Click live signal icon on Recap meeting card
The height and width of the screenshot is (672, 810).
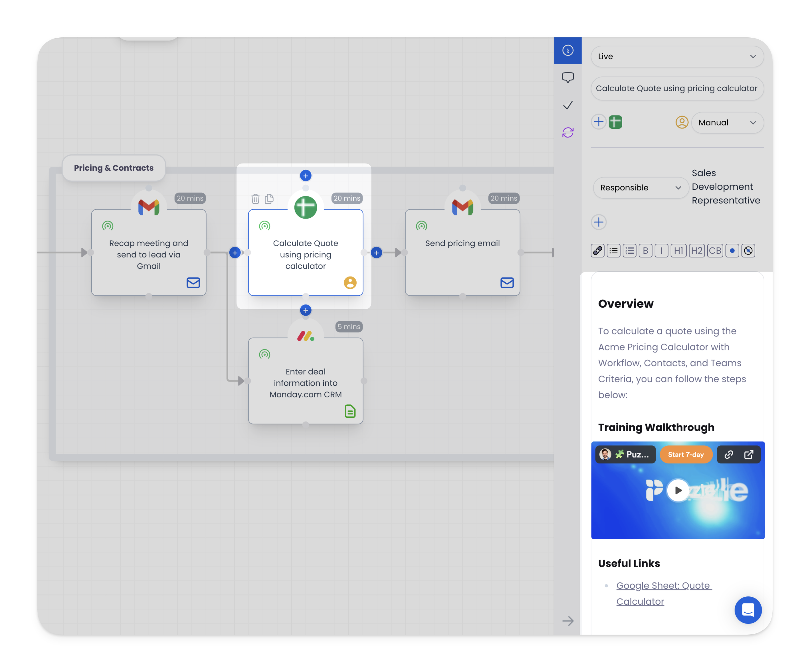(x=108, y=226)
